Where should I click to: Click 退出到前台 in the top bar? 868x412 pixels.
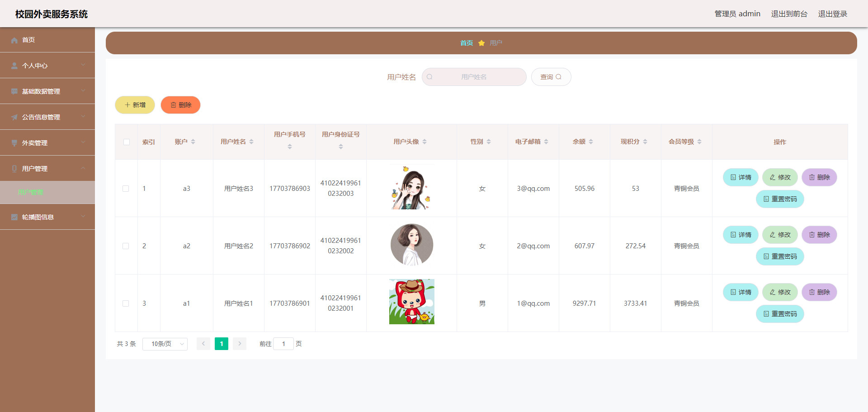[x=789, y=14]
